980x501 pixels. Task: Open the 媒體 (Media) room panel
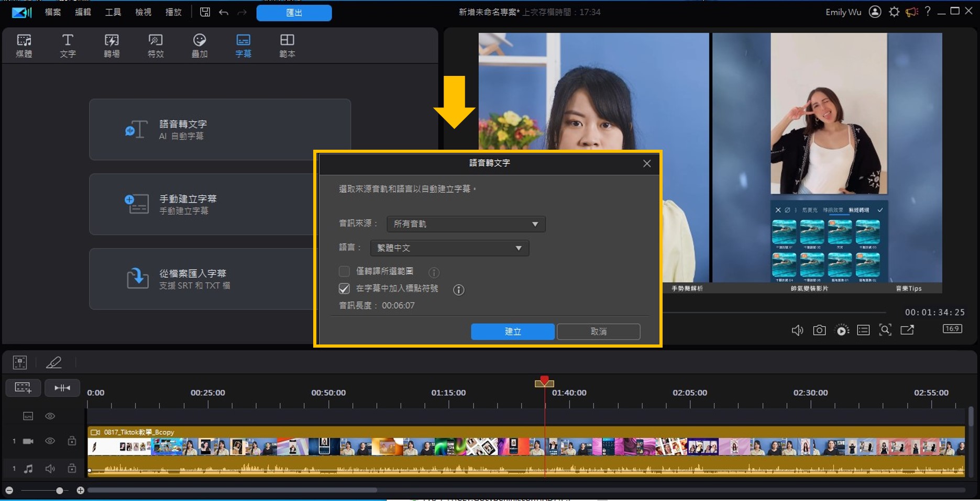[24, 44]
